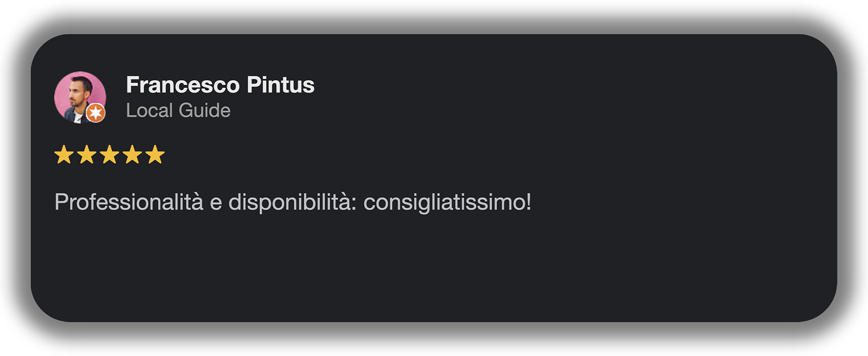
Task: Click the word "Professionalità" in the review
Action: point(129,202)
